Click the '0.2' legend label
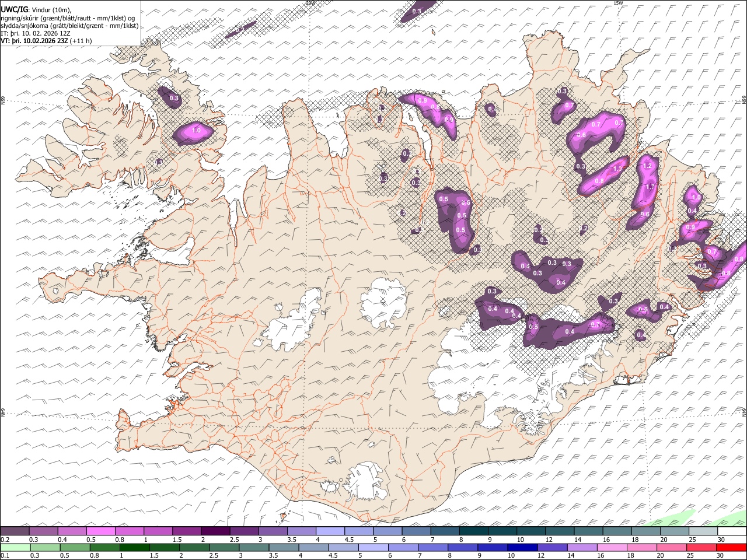 click(5, 540)
